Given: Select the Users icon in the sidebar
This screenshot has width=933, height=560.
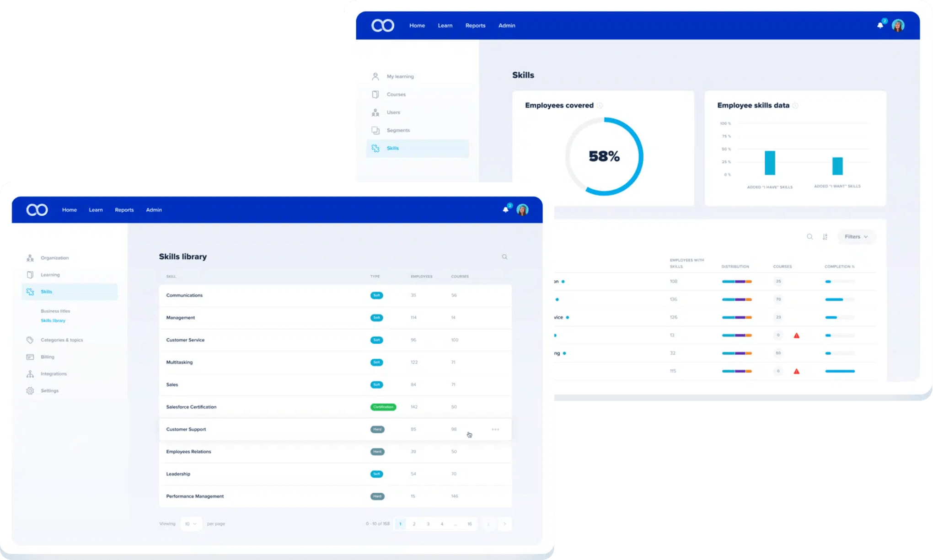Looking at the screenshot, I should [375, 112].
